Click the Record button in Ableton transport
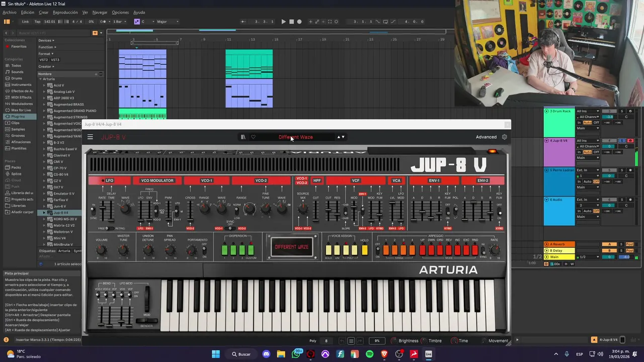Image resolution: width=644 pixels, height=362 pixels. [299, 22]
